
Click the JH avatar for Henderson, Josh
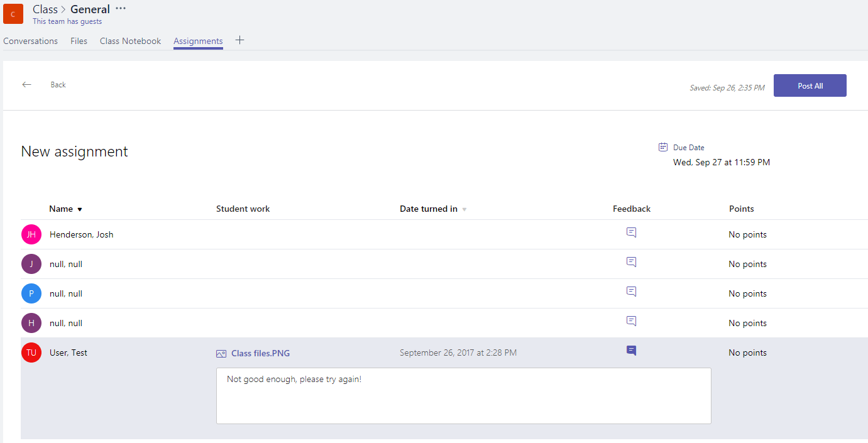(x=31, y=234)
